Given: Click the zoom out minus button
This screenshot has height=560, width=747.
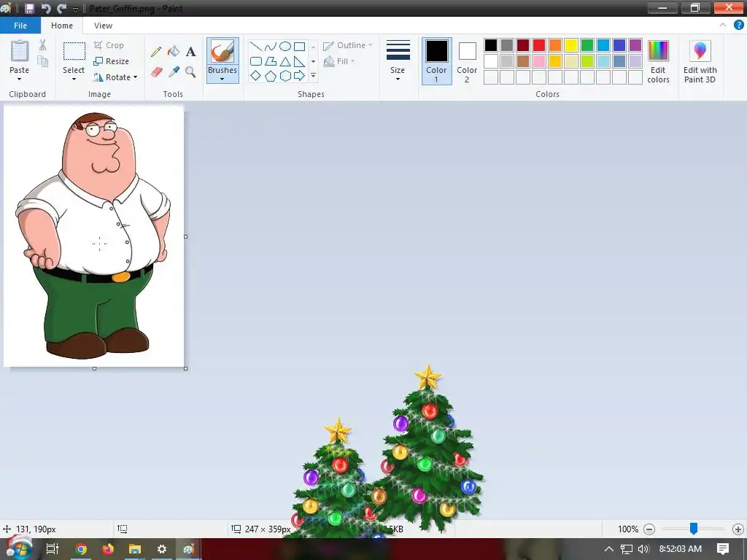Looking at the screenshot, I should point(649,529).
